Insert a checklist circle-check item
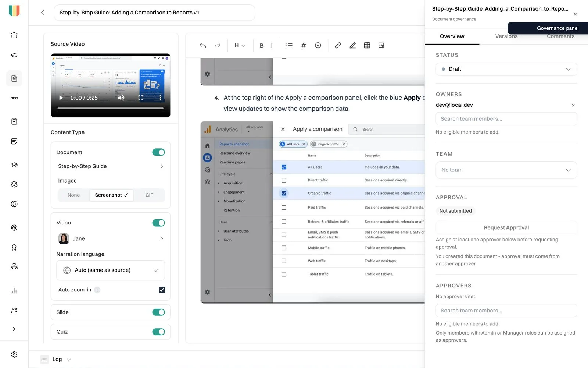The width and height of the screenshot is (588, 368). coord(318,45)
